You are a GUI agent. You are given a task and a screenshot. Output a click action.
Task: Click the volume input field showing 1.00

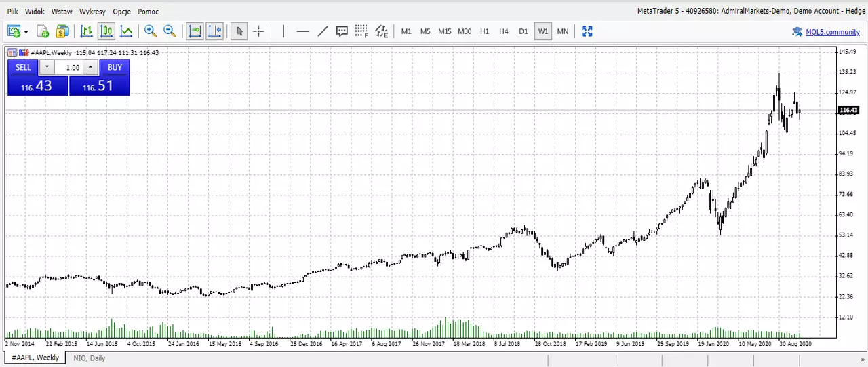tap(69, 67)
